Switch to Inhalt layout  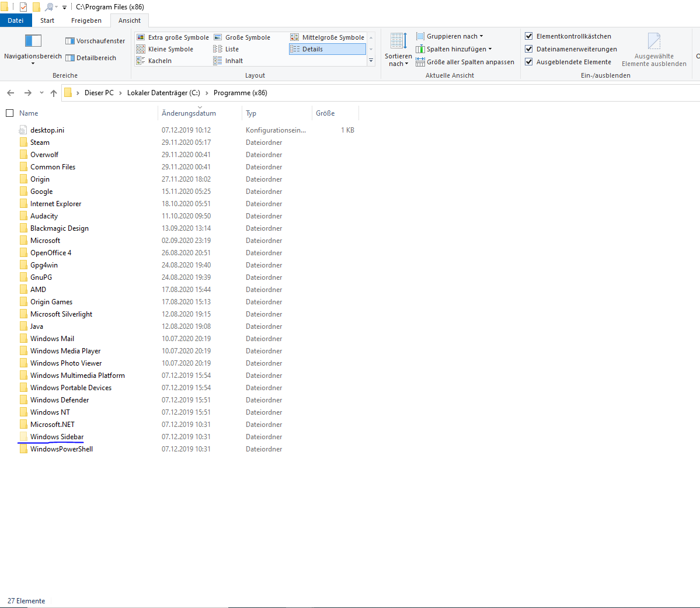(228, 60)
